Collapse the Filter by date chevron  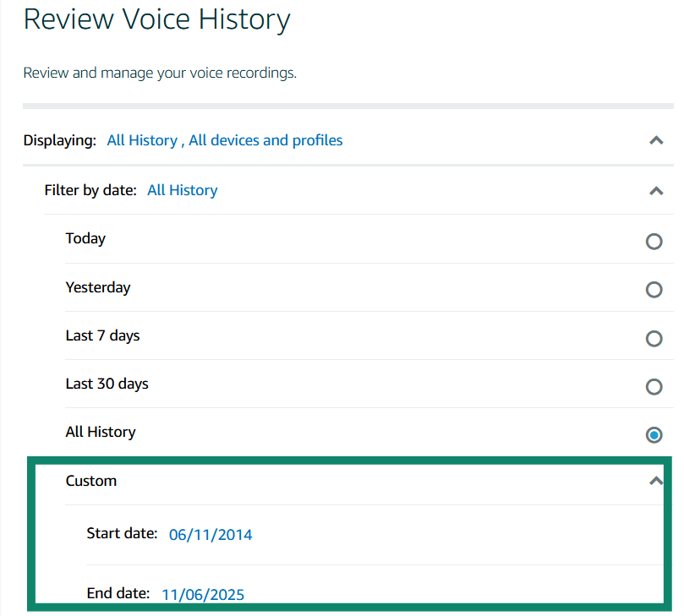656,191
